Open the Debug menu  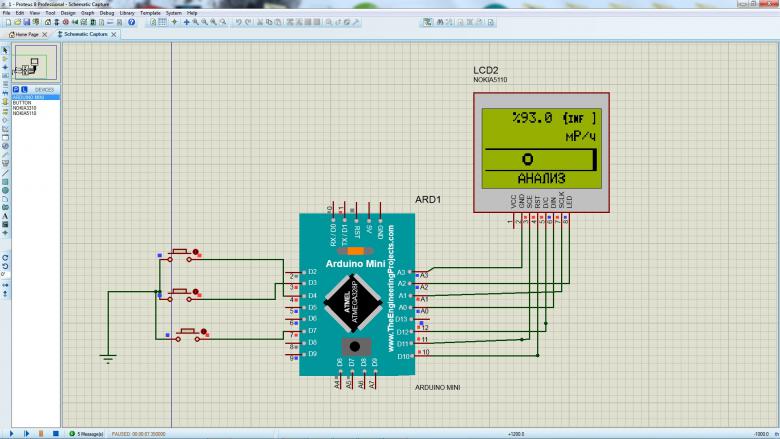[106, 13]
